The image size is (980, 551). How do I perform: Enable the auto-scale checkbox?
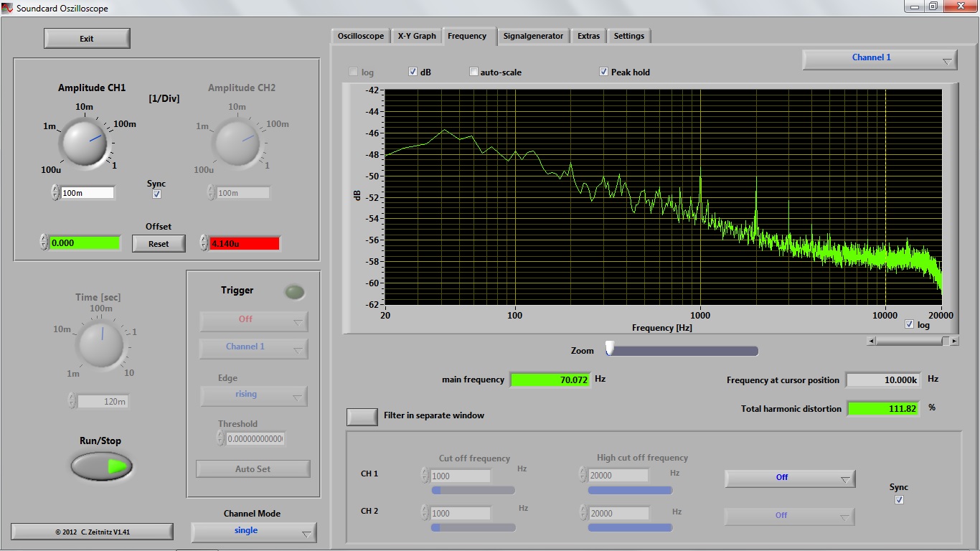pos(474,72)
